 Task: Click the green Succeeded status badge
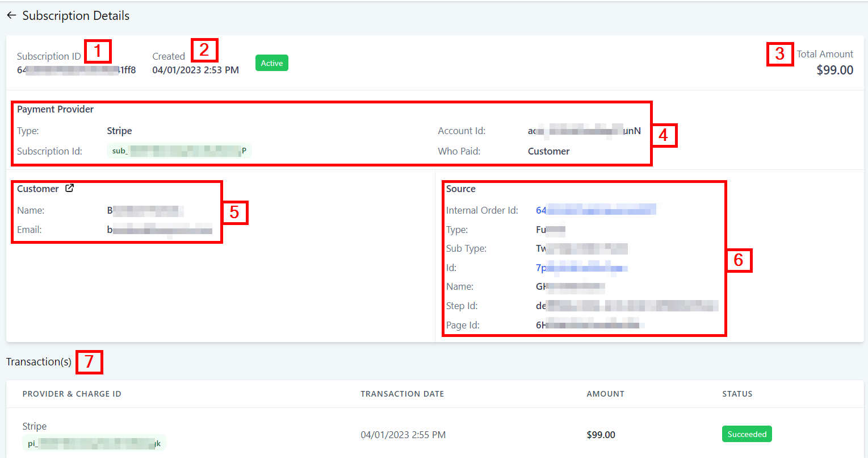point(747,434)
